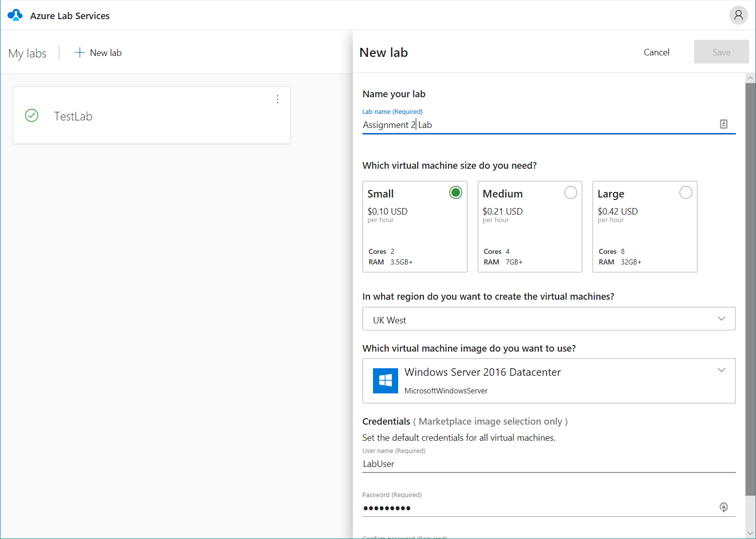Select the Large VM size radio button
The image size is (756, 539).
click(686, 192)
